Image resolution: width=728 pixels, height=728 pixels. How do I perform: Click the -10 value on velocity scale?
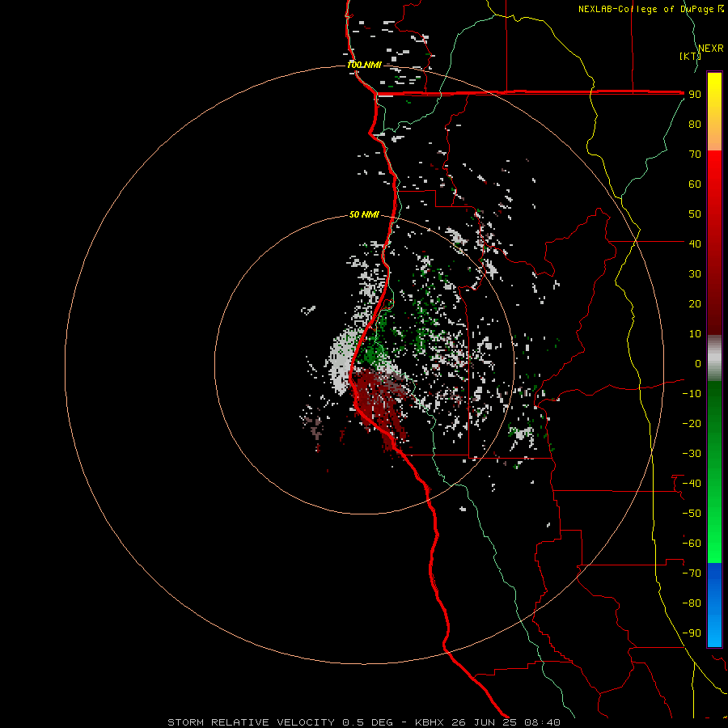pyautogui.click(x=692, y=394)
